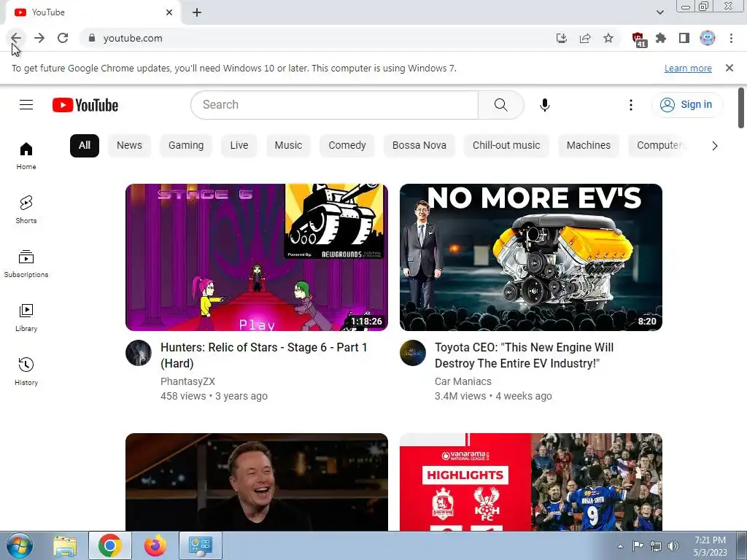Open the Learn more link
The height and width of the screenshot is (560, 747).
click(x=688, y=68)
